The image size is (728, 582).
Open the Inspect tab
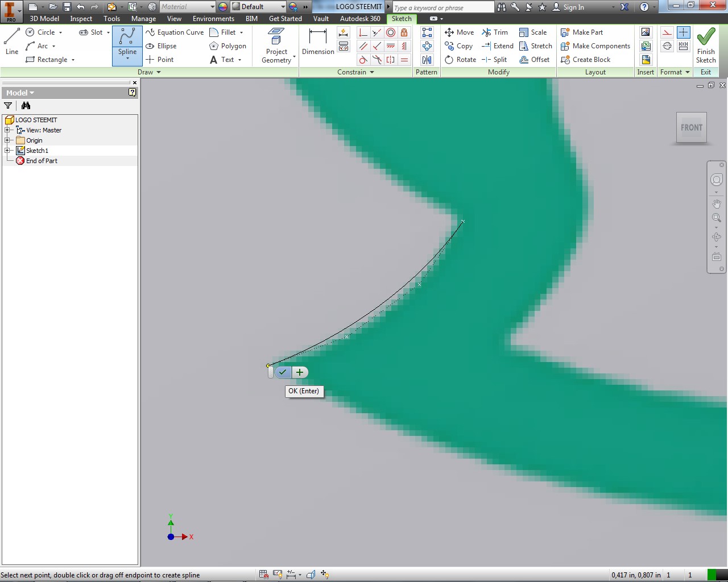[x=81, y=19]
